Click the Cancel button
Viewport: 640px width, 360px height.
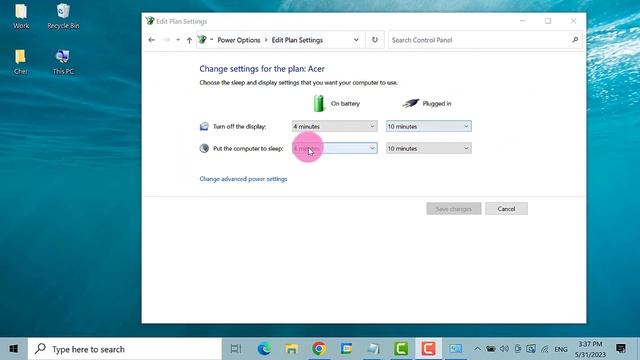pos(506,209)
